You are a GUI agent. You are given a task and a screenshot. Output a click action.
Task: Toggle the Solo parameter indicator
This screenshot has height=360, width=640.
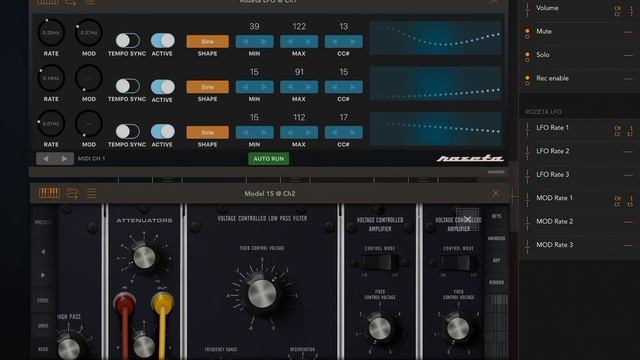pyautogui.click(x=527, y=57)
